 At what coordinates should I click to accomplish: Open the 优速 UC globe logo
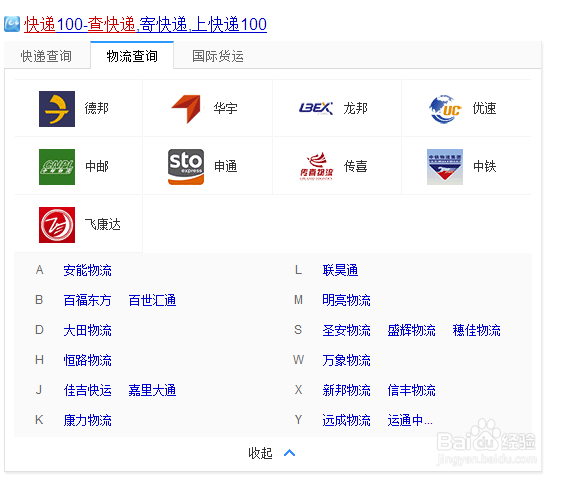point(445,109)
